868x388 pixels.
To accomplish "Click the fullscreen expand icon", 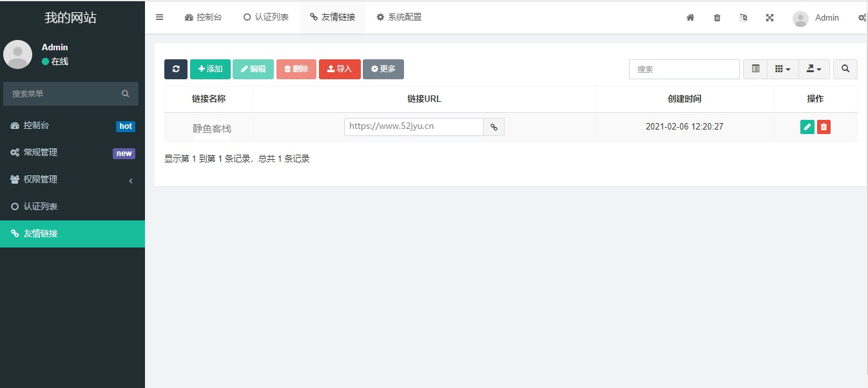I will coord(769,18).
